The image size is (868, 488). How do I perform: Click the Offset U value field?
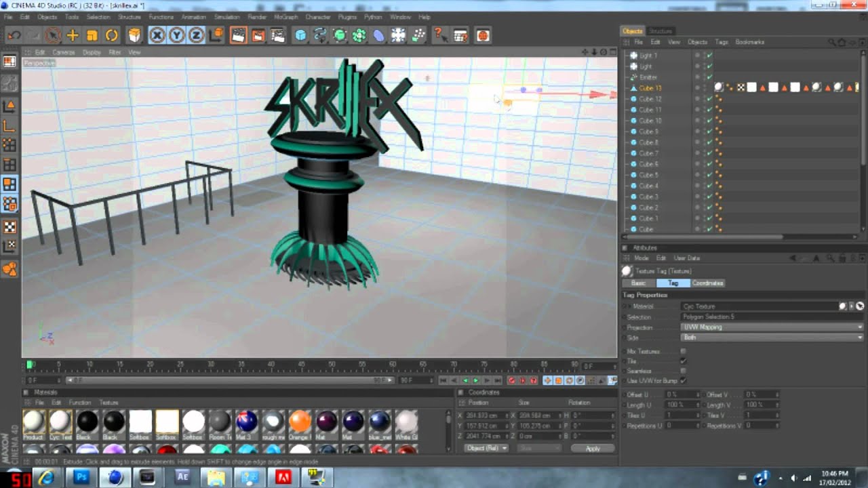pos(682,394)
